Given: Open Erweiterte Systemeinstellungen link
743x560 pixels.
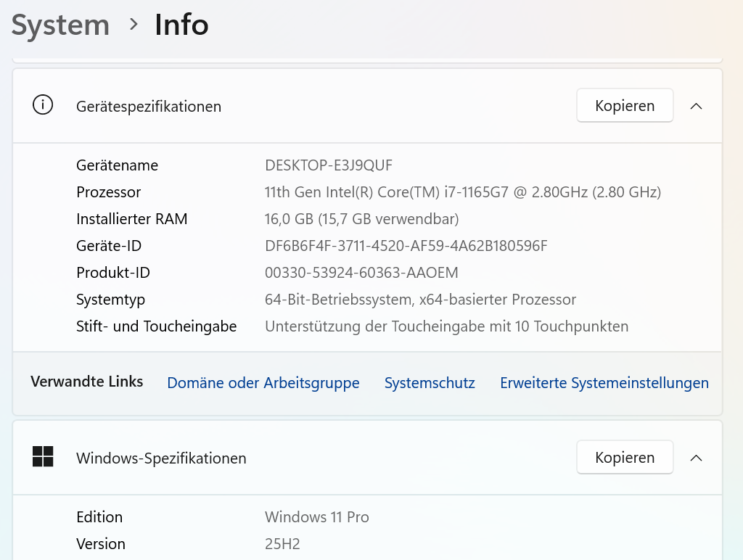Looking at the screenshot, I should pyautogui.click(x=604, y=383).
